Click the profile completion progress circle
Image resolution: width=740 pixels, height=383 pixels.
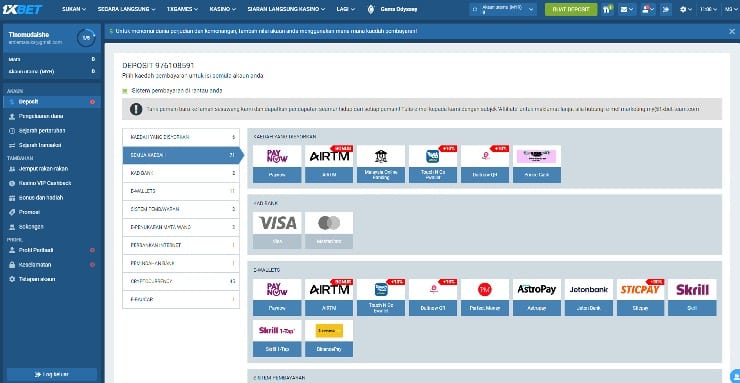click(x=86, y=38)
